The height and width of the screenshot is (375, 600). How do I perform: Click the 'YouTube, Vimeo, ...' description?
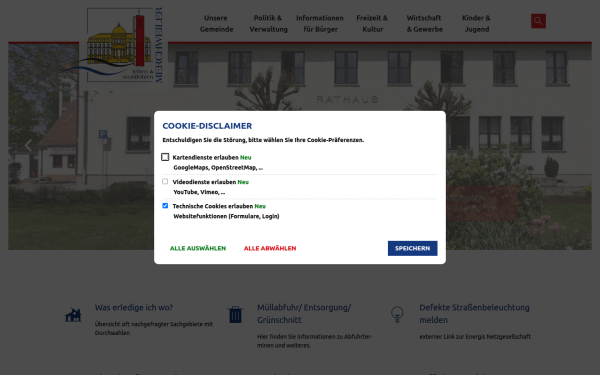(199, 192)
